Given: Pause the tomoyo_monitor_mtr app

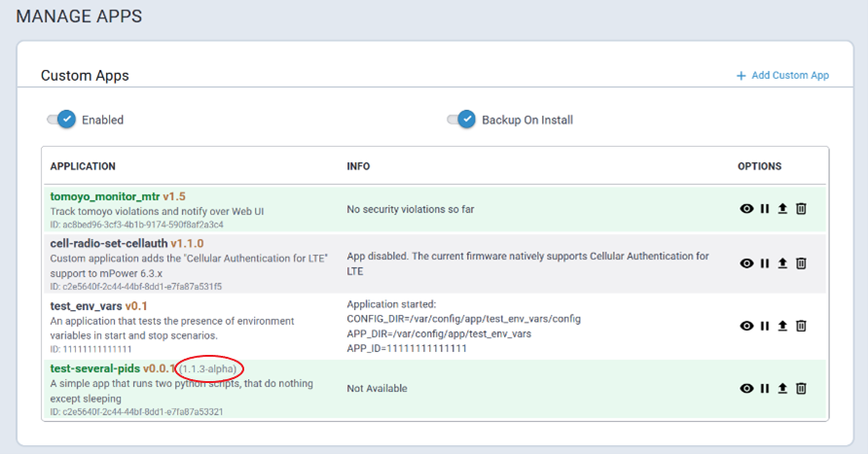Looking at the screenshot, I should (x=765, y=209).
